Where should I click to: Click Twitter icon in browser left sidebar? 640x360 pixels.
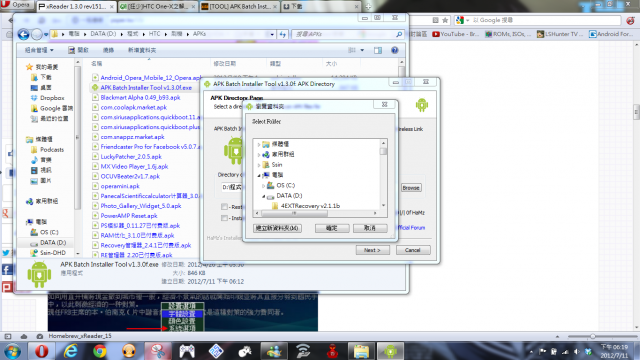coord(6,253)
